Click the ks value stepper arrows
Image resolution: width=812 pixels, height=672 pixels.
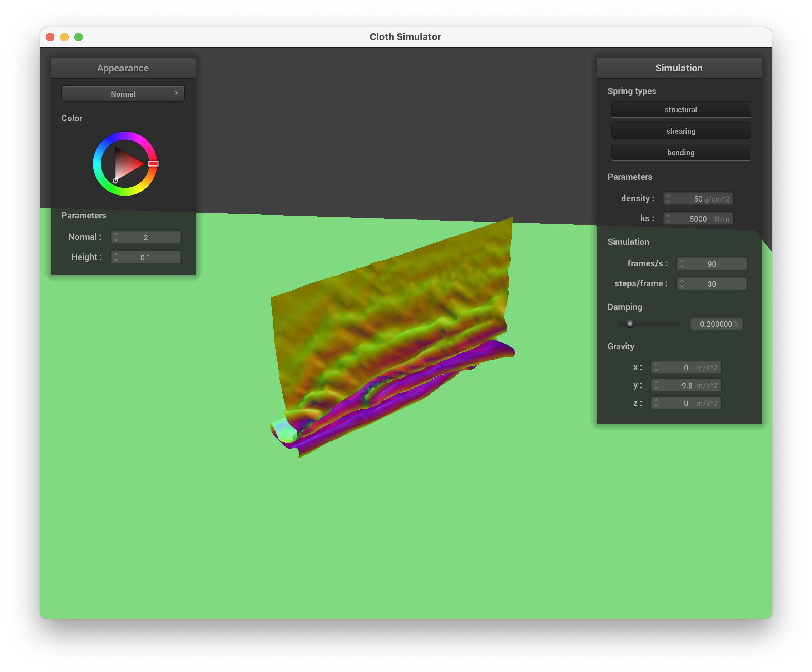click(668, 218)
